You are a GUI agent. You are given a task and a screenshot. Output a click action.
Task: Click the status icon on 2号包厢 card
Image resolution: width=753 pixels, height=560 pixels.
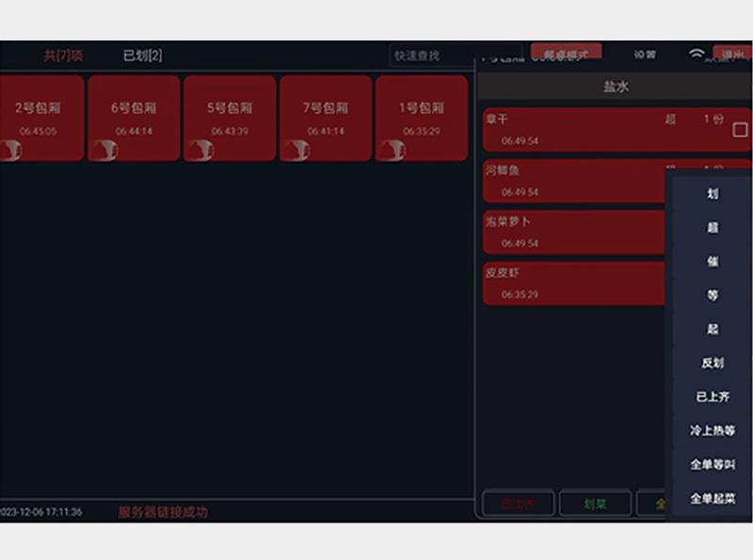[10, 151]
